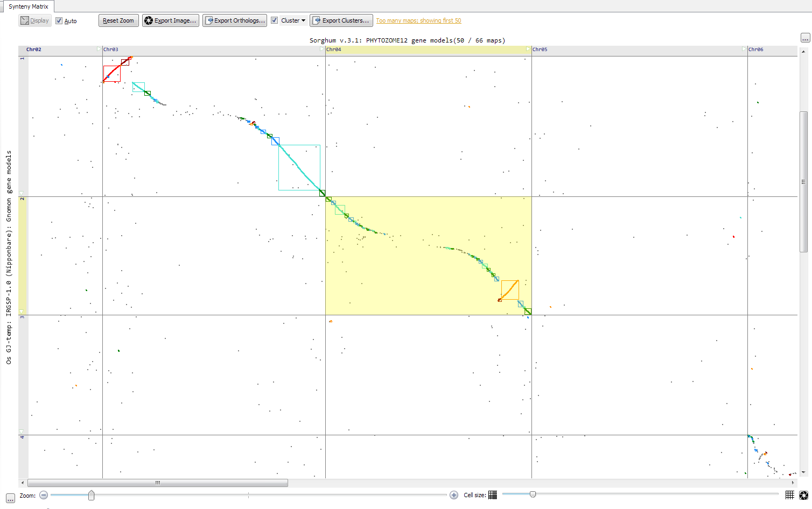Click the ellipsis button at bottom left
Viewport: 812px width, 509px height.
coord(10,498)
